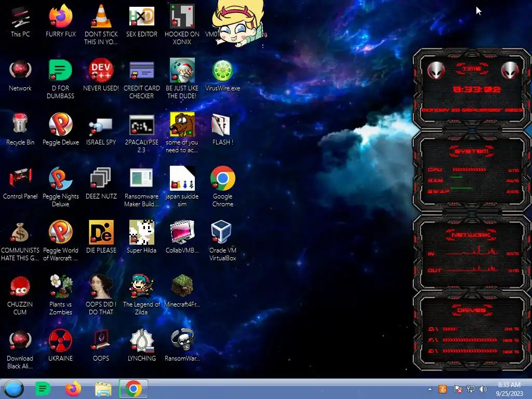Open Action Center flag tray icon

coord(458,389)
